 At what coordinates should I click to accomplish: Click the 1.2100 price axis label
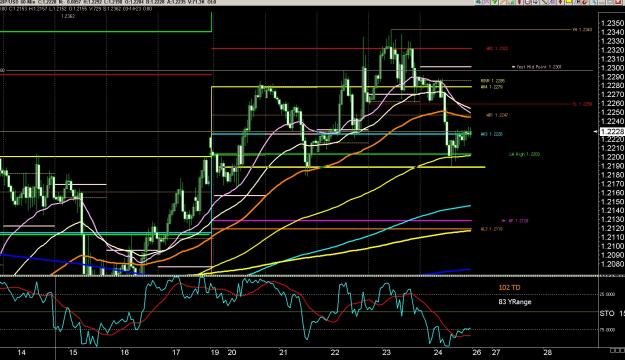(x=613, y=246)
